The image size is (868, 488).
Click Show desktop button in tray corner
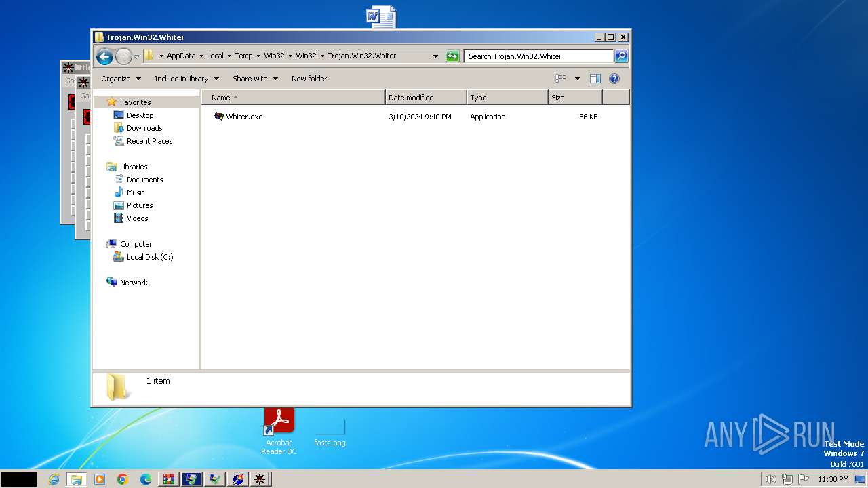(x=860, y=479)
